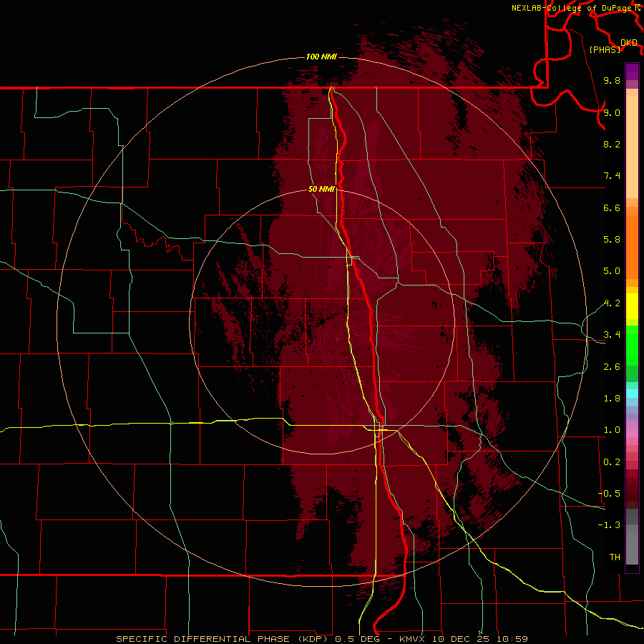Click the 100 NMI range ring label
Viewport: 644px width, 644px height.
tap(321, 57)
